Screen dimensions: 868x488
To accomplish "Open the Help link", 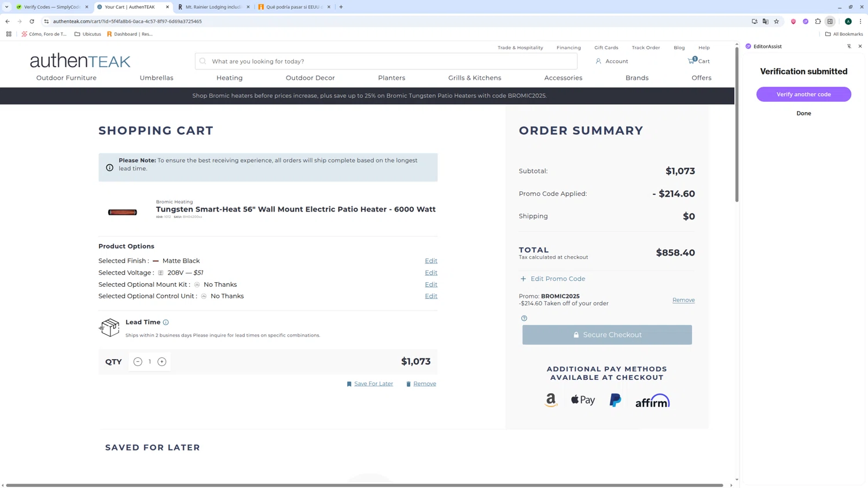I will click(704, 47).
